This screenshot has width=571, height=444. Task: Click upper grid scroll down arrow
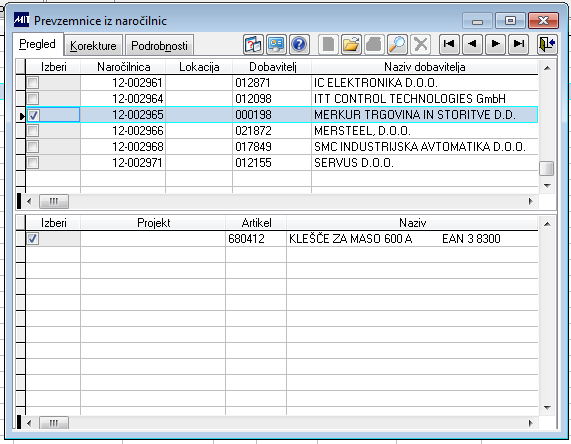[x=547, y=186]
